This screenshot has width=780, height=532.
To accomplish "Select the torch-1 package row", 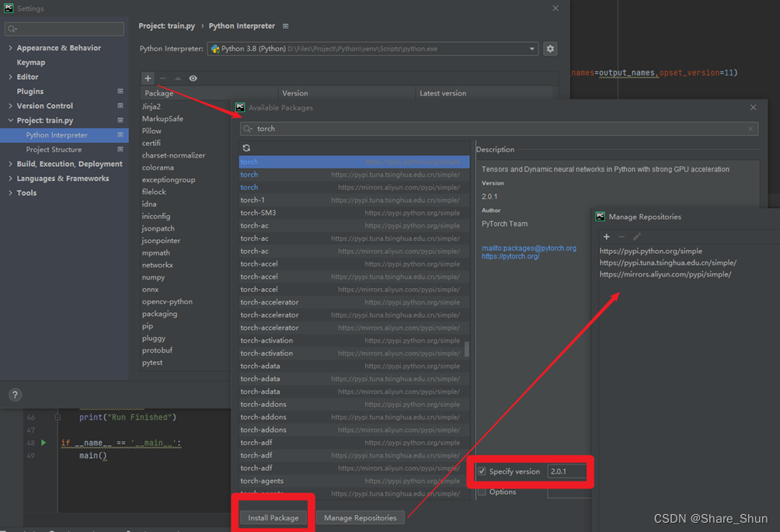I will click(x=354, y=200).
